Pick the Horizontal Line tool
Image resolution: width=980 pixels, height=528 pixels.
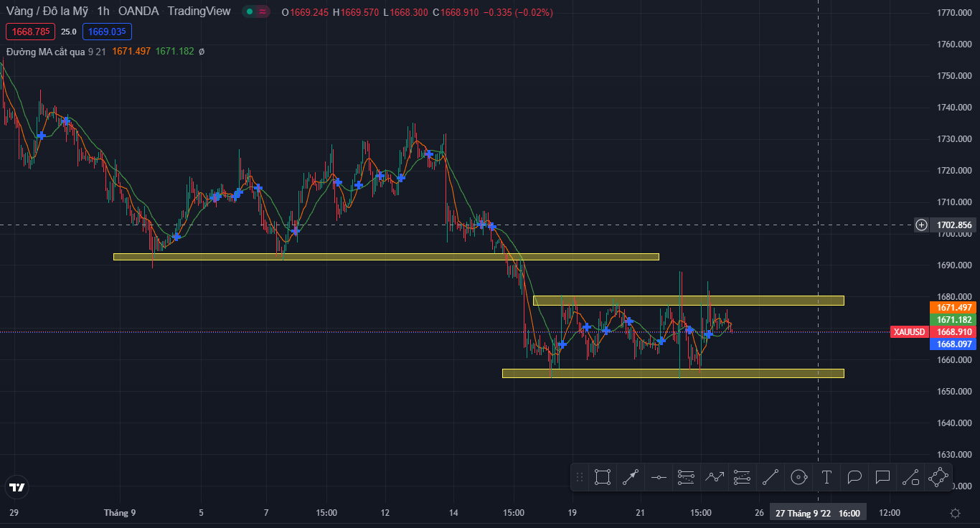tap(659, 477)
